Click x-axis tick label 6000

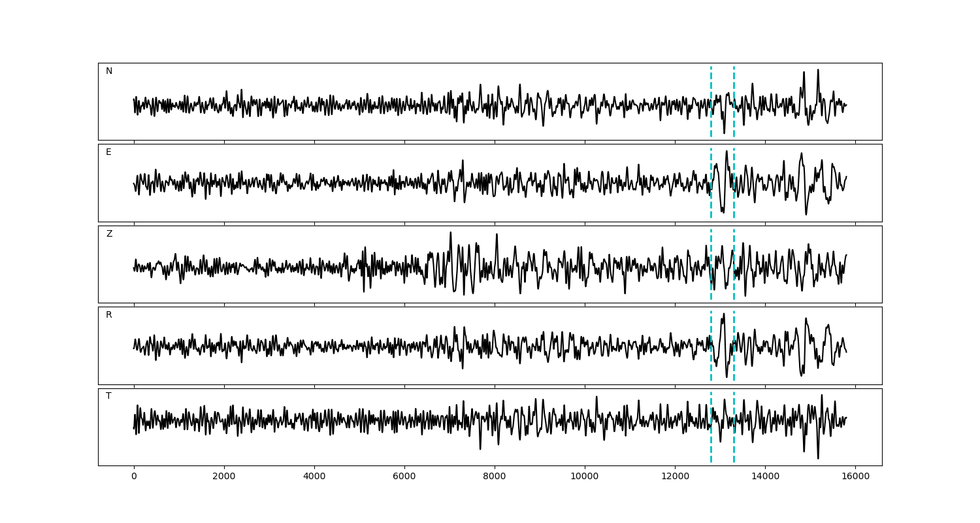click(x=404, y=477)
